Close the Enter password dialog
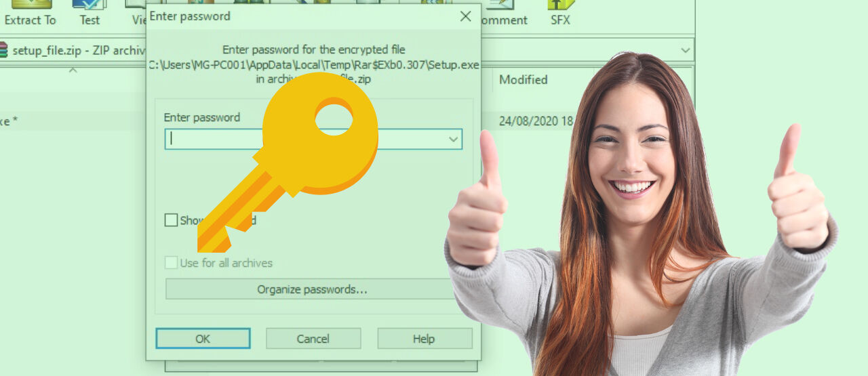This screenshot has width=868, height=376. 465,16
